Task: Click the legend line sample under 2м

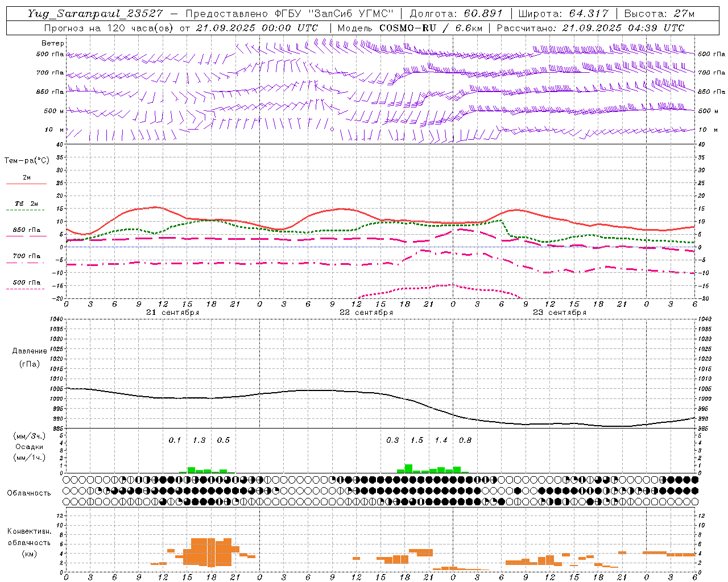Action: [x=27, y=184]
